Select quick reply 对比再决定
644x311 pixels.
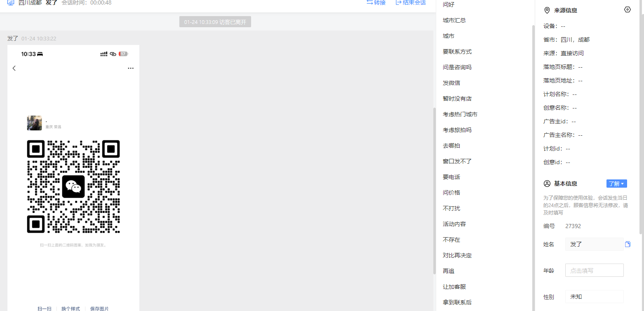tap(457, 255)
